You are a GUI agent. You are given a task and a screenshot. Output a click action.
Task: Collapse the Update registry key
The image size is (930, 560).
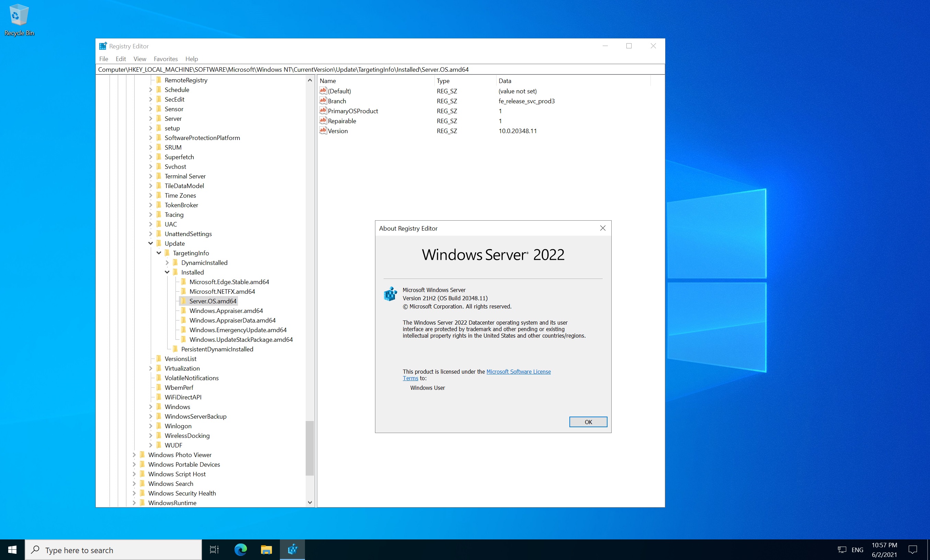(x=151, y=244)
